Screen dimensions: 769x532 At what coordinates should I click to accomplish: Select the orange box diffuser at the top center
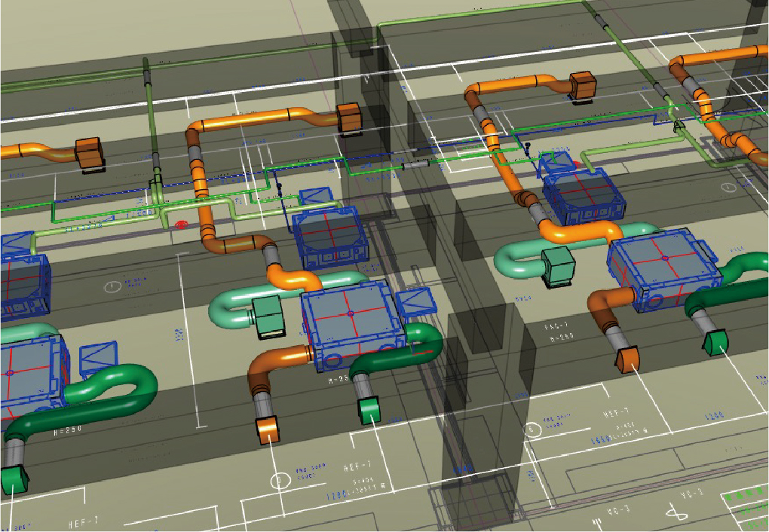click(351, 119)
